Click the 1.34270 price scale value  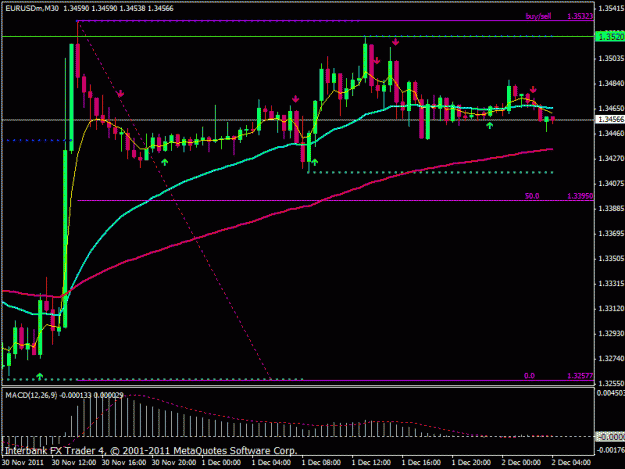tap(611, 159)
